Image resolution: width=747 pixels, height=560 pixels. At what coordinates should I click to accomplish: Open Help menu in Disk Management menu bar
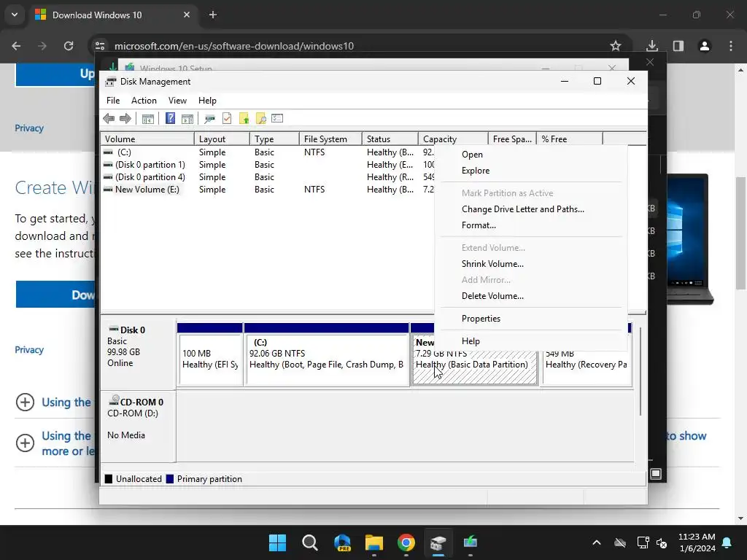[207, 101]
